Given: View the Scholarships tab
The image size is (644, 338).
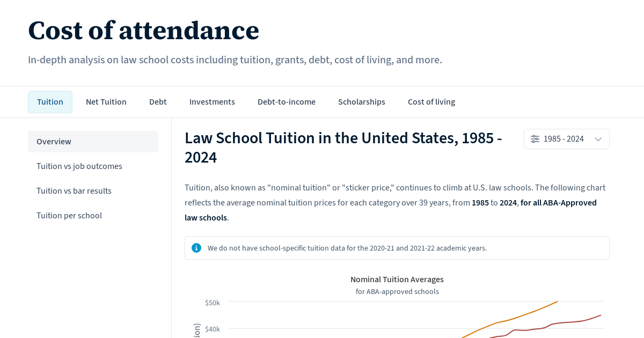Looking at the screenshot, I should pyautogui.click(x=362, y=102).
